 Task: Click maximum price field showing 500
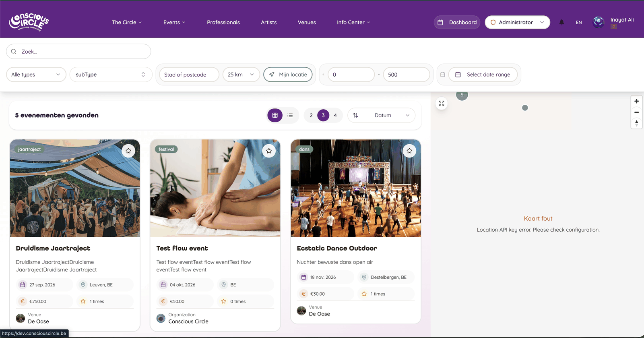click(x=407, y=75)
